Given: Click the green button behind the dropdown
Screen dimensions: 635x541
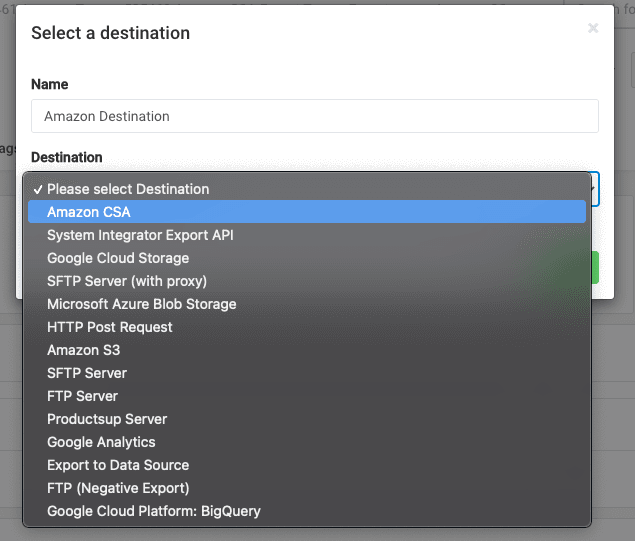Looking at the screenshot, I should click(595, 268).
